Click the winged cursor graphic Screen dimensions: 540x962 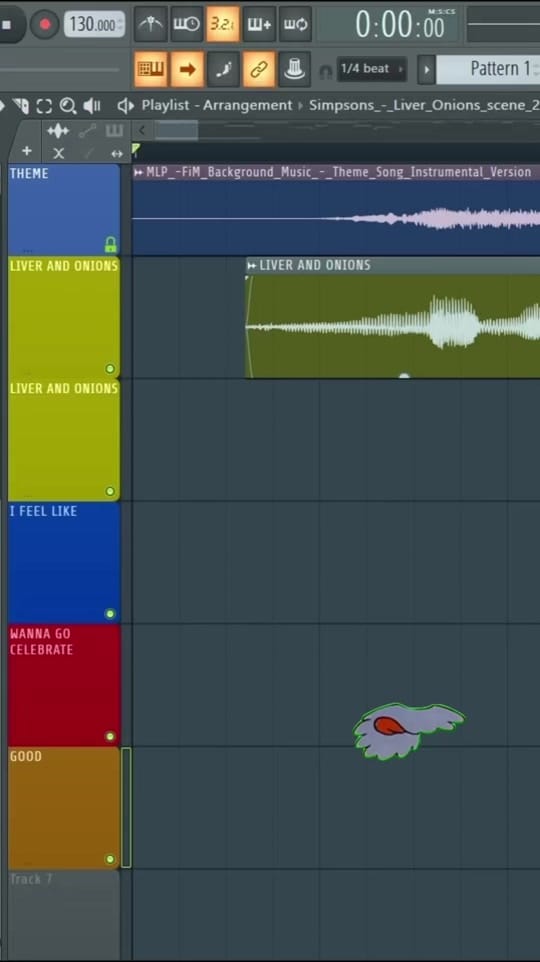point(407,731)
